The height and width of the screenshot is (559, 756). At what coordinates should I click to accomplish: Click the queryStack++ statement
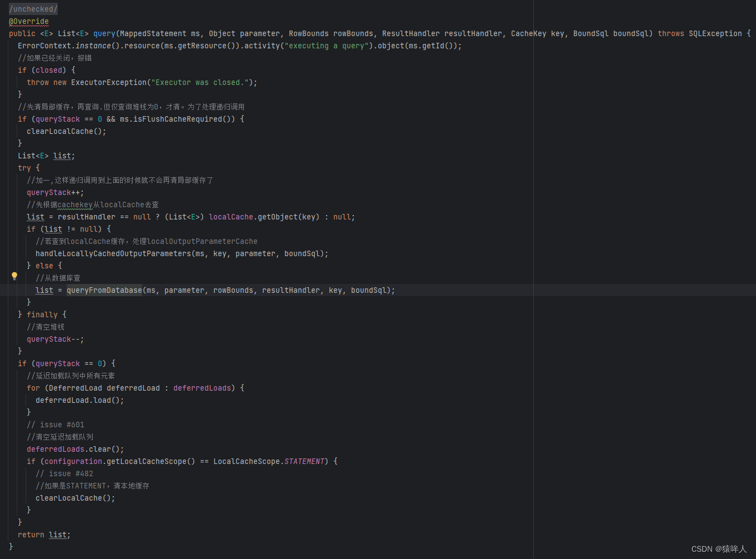pos(56,192)
